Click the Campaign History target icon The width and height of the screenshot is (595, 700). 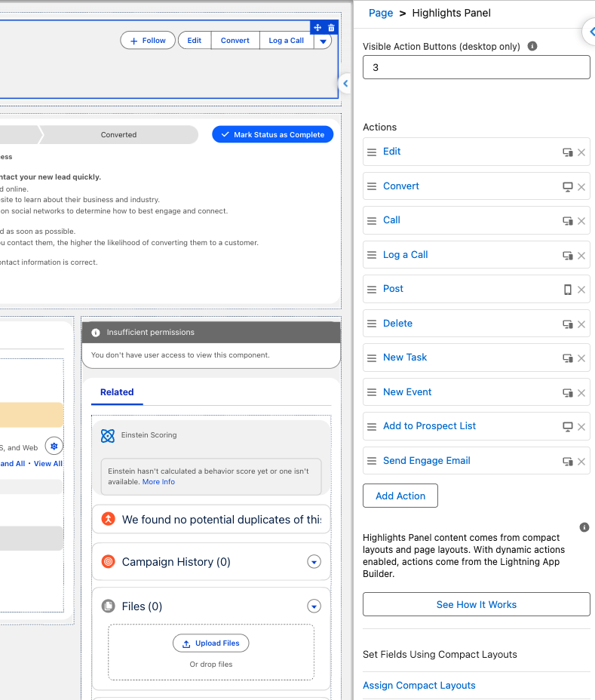(x=108, y=561)
